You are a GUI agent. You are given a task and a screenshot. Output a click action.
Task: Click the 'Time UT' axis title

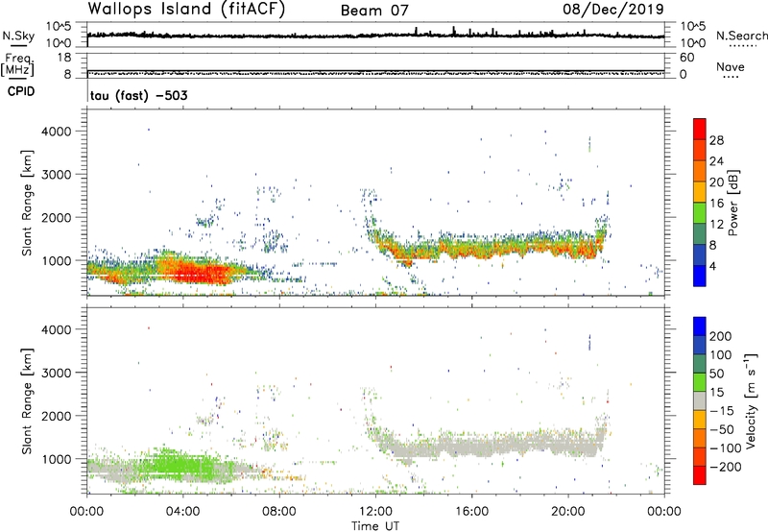(x=375, y=526)
